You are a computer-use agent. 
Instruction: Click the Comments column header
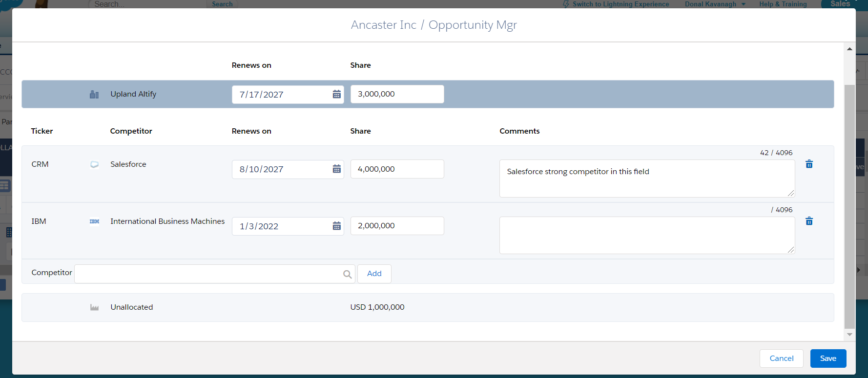(x=519, y=131)
